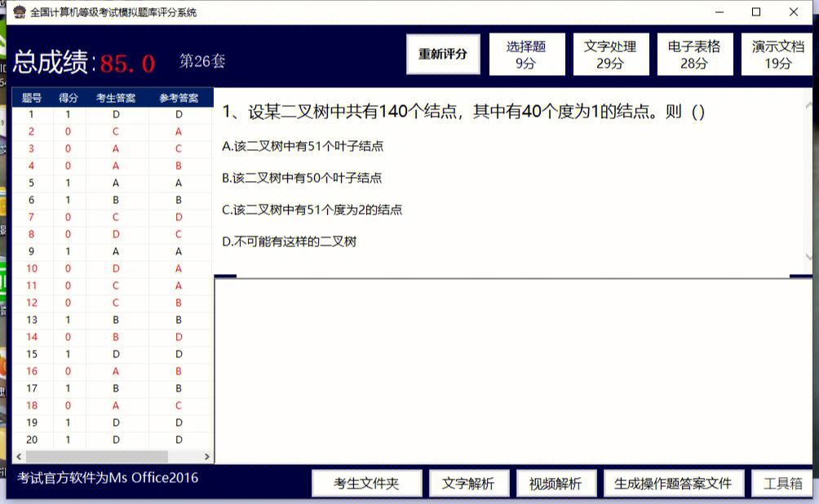Select question row 16 in answer table

click(113, 371)
